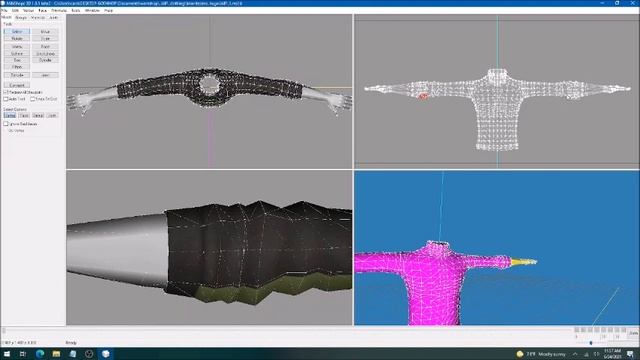The image size is (640, 360).
Task: Open the OBS Studio taskbar icon
Action: click(x=89, y=354)
